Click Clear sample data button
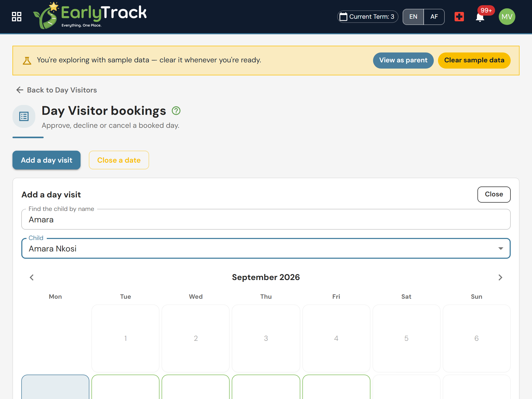Viewport: 532px width, 399px height. [x=474, y=60]
